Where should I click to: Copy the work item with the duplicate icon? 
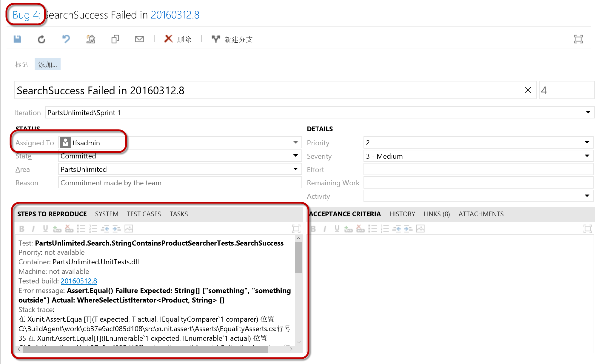click(x=115, y=39)
